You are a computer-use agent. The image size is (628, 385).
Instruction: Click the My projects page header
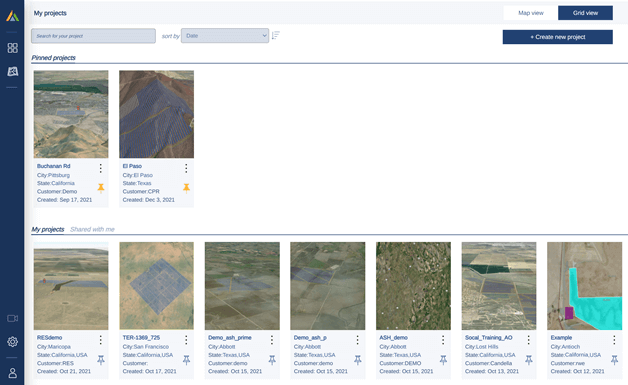(50, 13)
